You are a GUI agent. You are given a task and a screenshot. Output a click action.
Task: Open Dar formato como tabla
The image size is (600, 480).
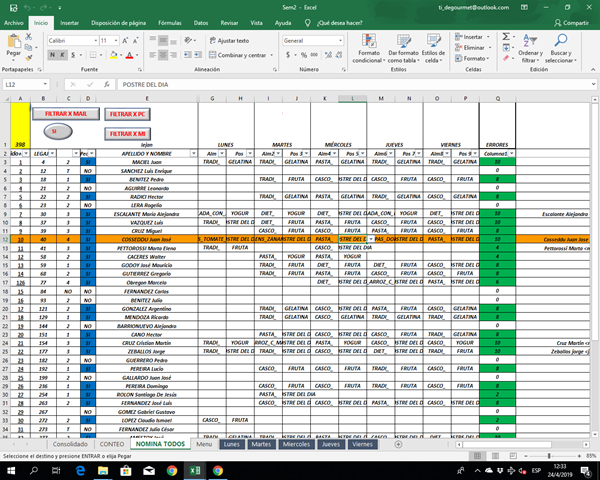(x=403, y=48)
